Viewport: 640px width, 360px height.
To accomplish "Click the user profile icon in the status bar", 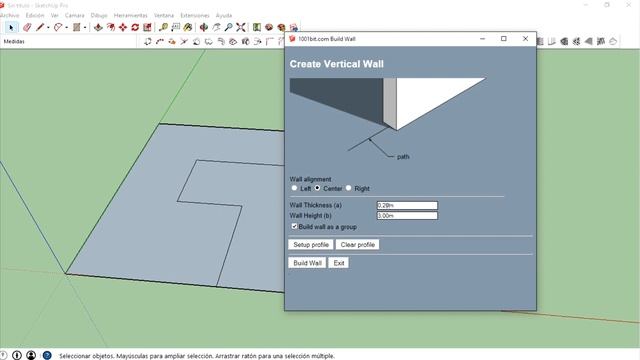I will click(x=31, y=355).
